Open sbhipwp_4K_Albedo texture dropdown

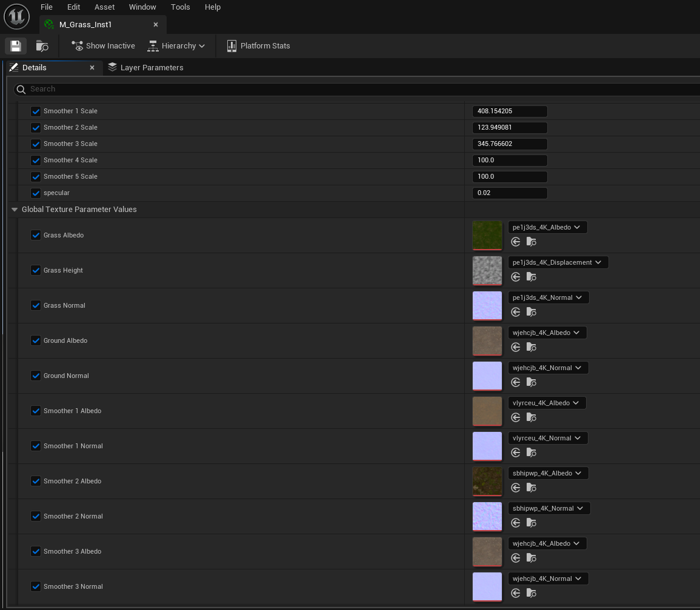tap(548, 473)
